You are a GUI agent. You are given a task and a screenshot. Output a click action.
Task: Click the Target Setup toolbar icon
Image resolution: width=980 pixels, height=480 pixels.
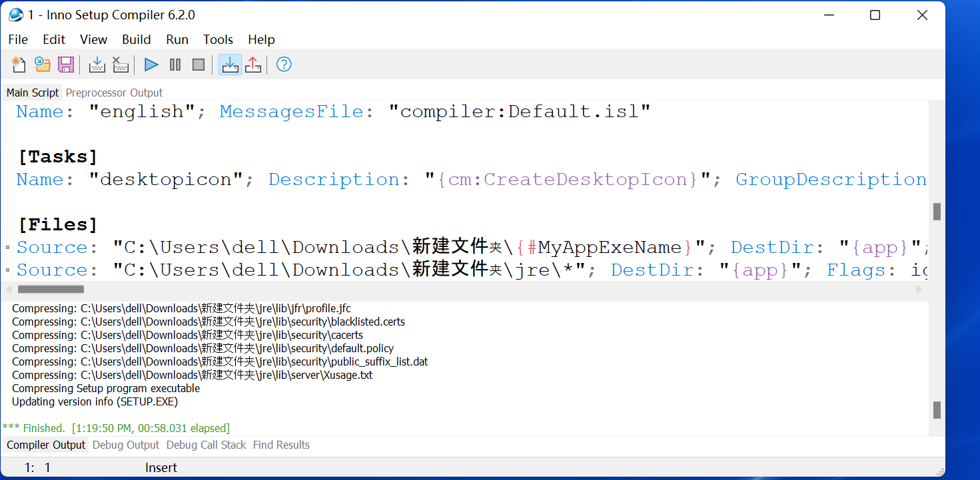click(230, 65)
